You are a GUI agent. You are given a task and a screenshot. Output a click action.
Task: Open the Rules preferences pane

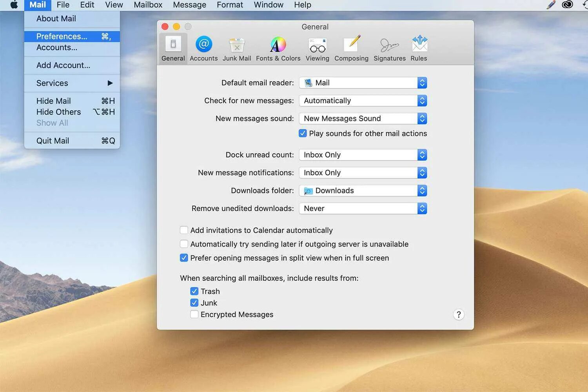tap(419, 49)
